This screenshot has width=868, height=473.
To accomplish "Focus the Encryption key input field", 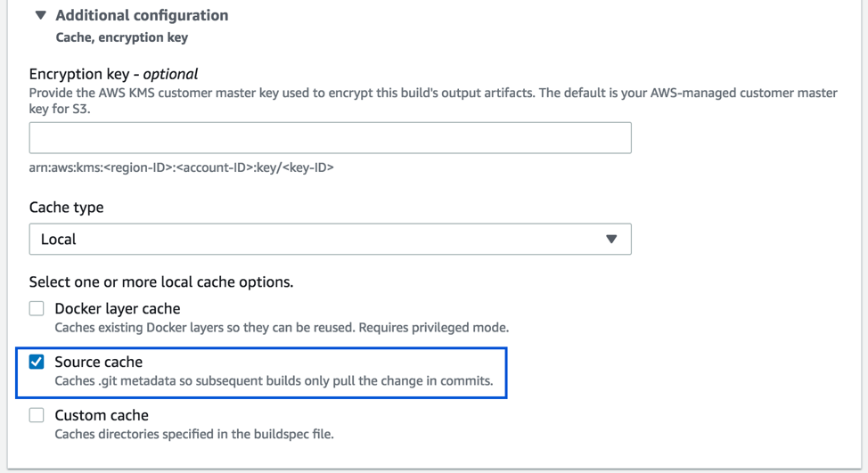I will point(330,138).
